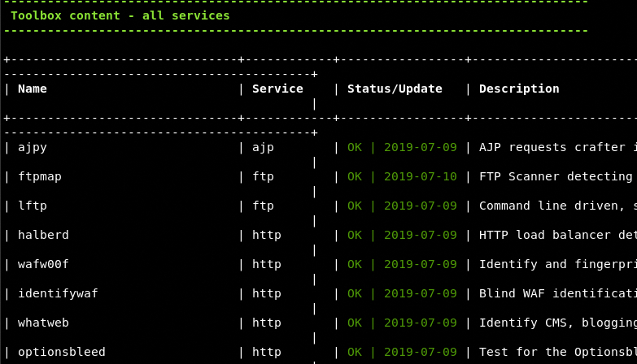The width and height of the screenshot is (637, 364).
Task: Select the ajp service text
Action: 263,147
